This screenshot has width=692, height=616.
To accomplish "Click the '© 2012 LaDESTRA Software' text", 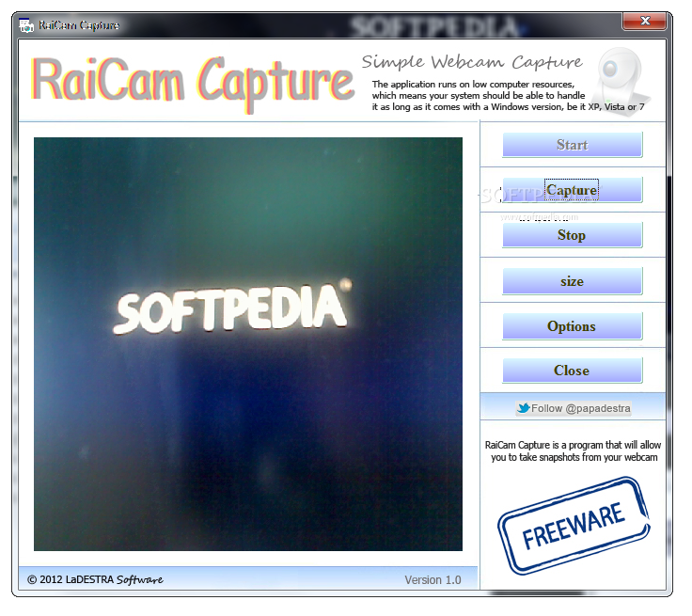I will pyautogui.click(x=95, y=579).
